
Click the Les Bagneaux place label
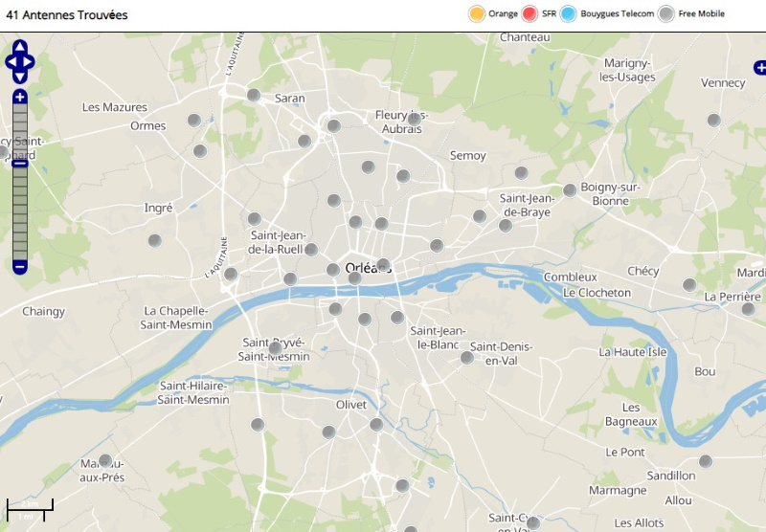point(631,414)
